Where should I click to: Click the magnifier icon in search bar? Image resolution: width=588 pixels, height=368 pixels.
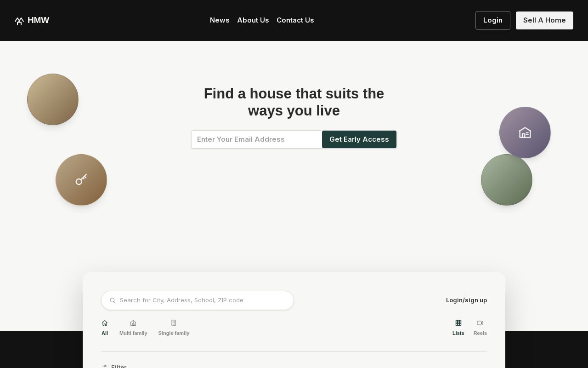pyautogui.click(x=113, y=300)
